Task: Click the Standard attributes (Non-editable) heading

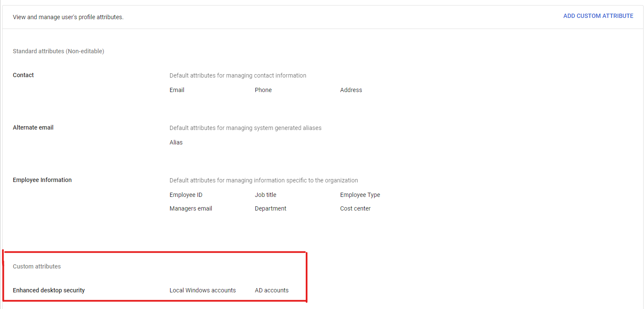Action: coord(58,51)
